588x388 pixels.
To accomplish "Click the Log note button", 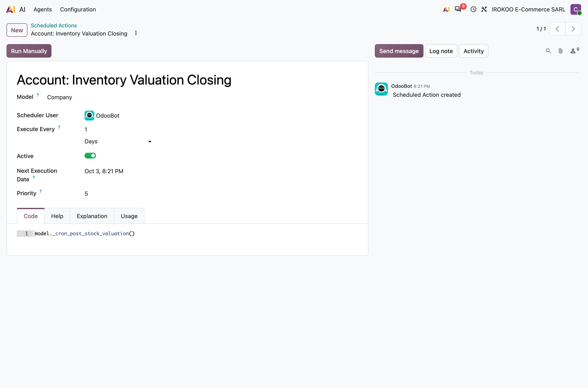I will click(441, 51).
